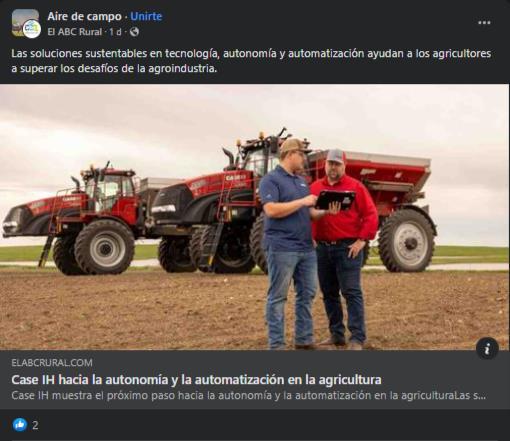Screen dimensions: 510x441
Task: Click the man in the blue polo shirt
Action: (289, 243)
